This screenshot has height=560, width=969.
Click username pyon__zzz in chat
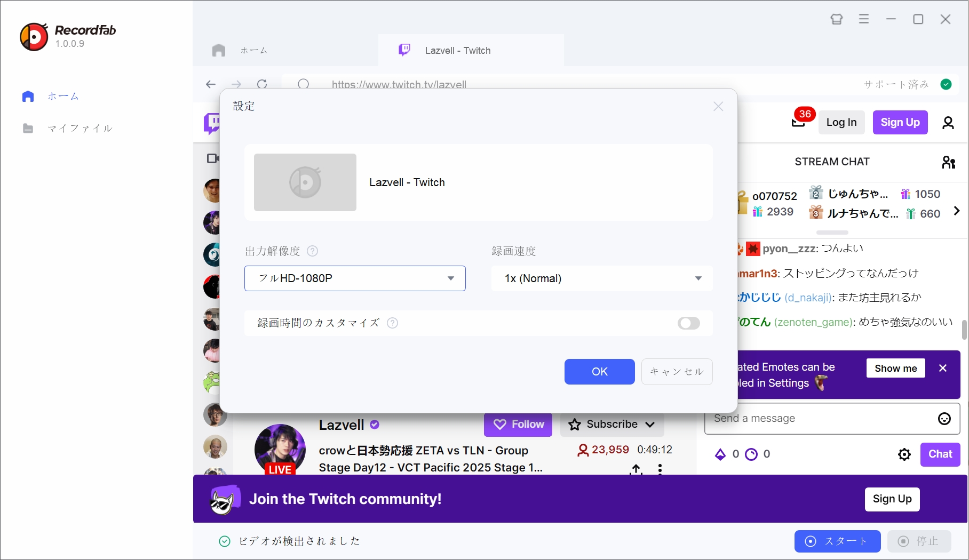(790, 249)
